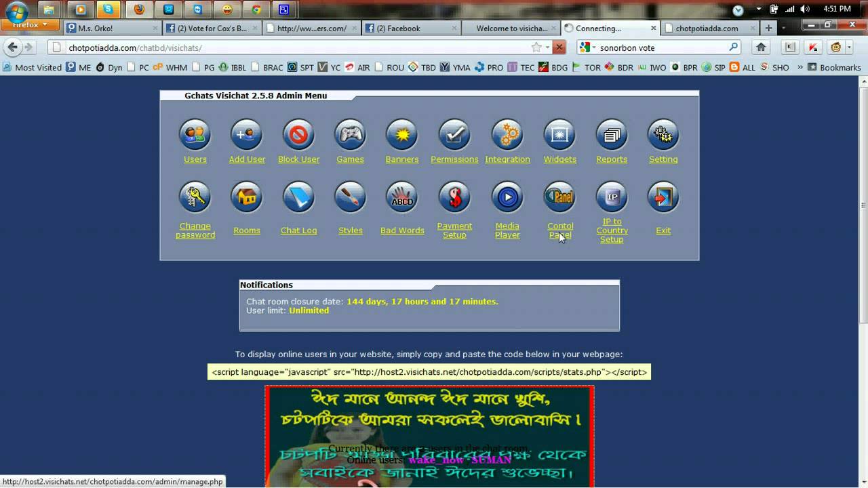This screenshot has height=488, width=868.
Task: Click the Permissions checkmark icon
Action: (x=454, y=134)
